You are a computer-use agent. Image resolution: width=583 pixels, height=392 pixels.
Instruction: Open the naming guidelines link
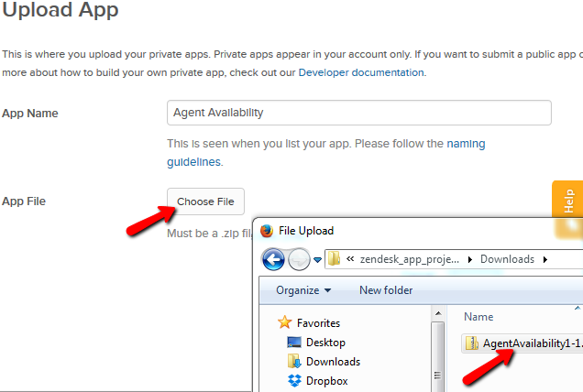193,161
